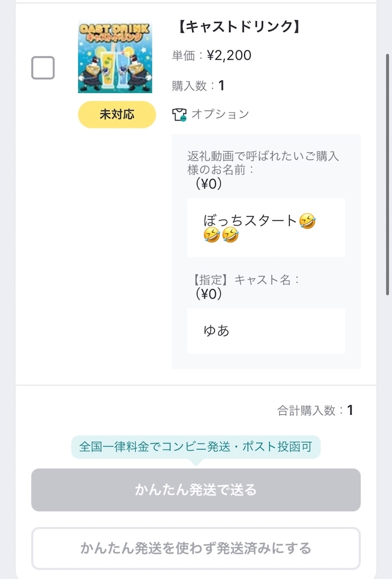This screenshot has width=392, height=579.
Task: Tap the 単価 ¥2,200 price text
Action: [x=211, y=56]
